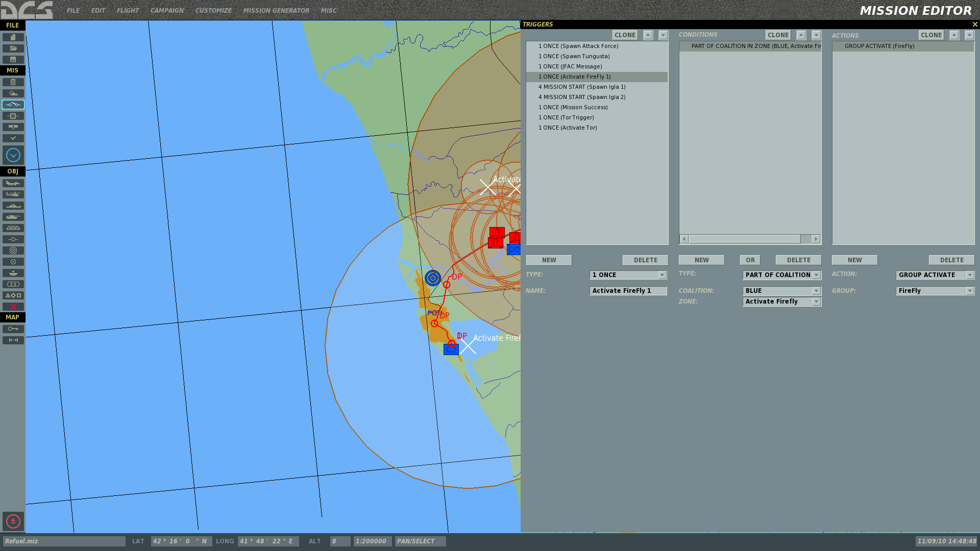Screen dimensions: 980x551
Task: Select the helicopter group tool
Action: [x=13, y=194]
